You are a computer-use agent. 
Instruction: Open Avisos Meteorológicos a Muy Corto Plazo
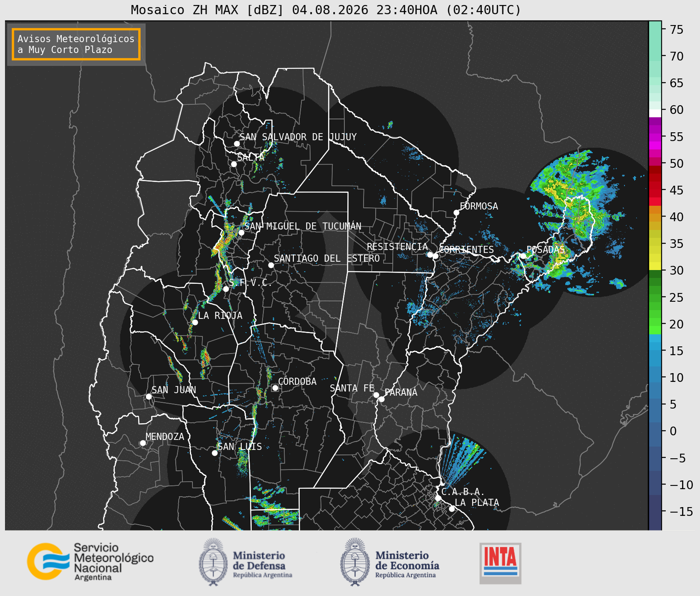[x=76, y=44]
